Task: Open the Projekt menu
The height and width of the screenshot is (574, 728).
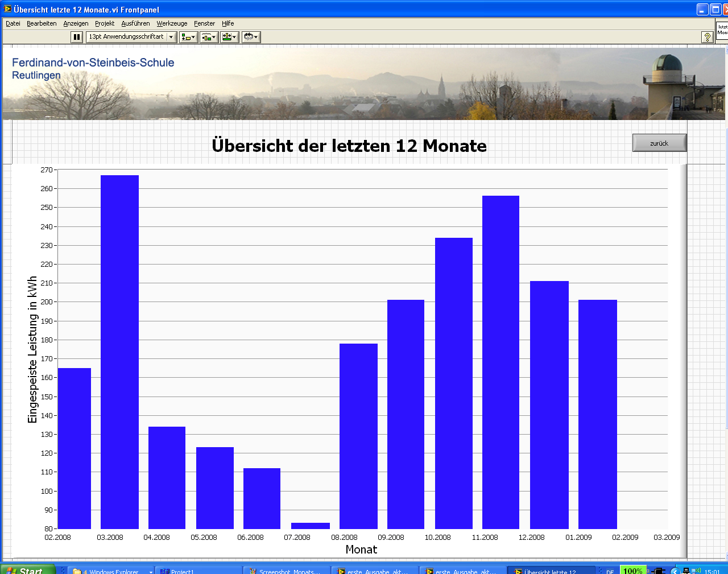Action: (105, 23)
